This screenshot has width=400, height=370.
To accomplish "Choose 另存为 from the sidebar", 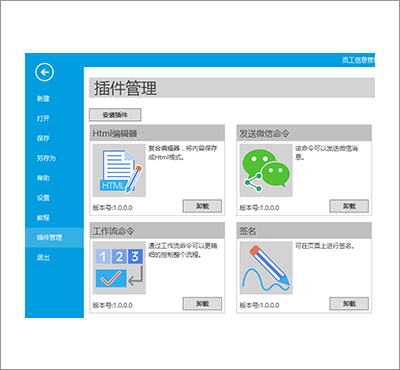I will (46, 158).
